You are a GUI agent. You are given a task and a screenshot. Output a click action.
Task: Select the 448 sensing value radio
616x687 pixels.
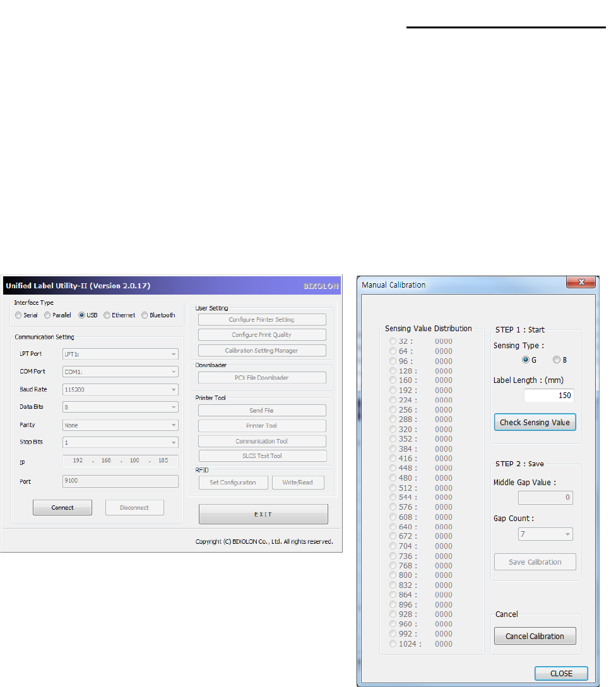[393, 468]
